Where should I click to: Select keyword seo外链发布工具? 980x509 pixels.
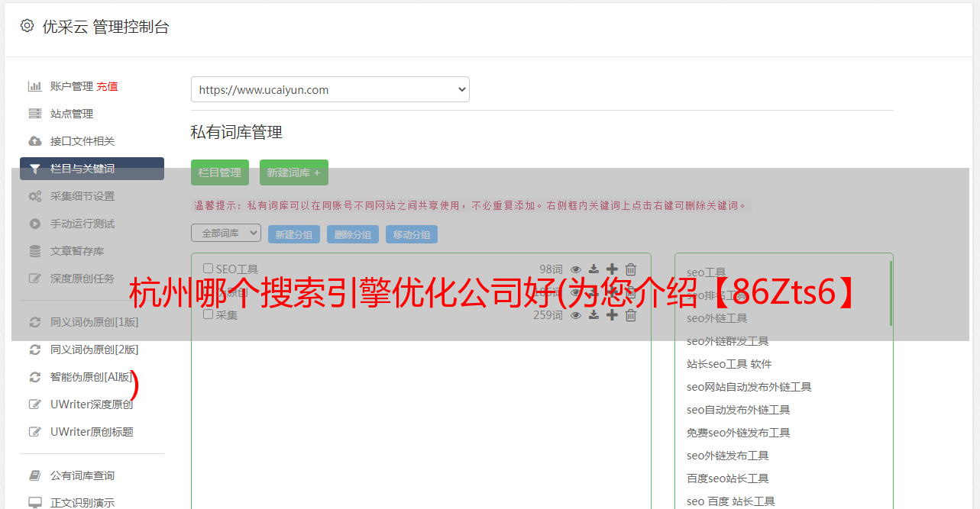click(x=728, y=456)
